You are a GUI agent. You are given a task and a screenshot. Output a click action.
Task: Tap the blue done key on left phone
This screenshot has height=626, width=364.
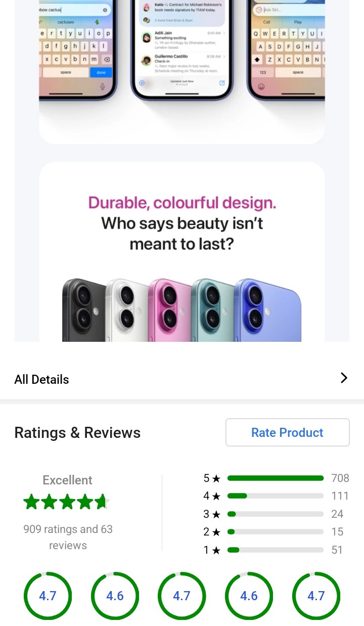click(101, 72)
